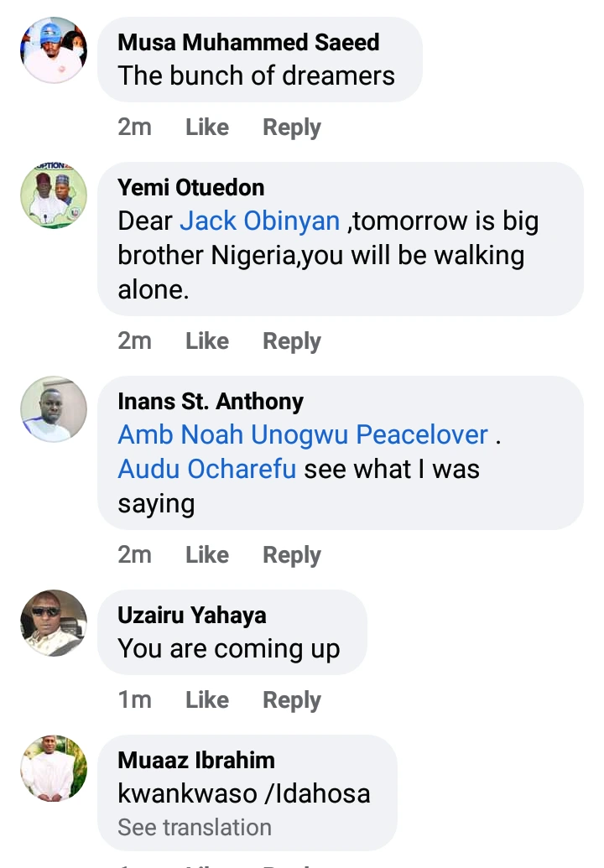Open the Muaaz Ibrahim name link
604x868 pixels.
click(x=196, y=760)
